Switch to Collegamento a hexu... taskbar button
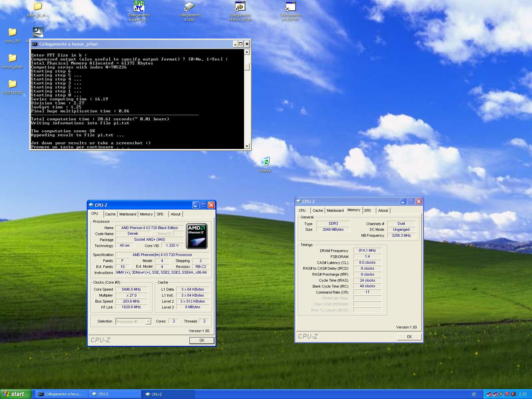This screenshot has width=532, height=399. tap(62, 394)
